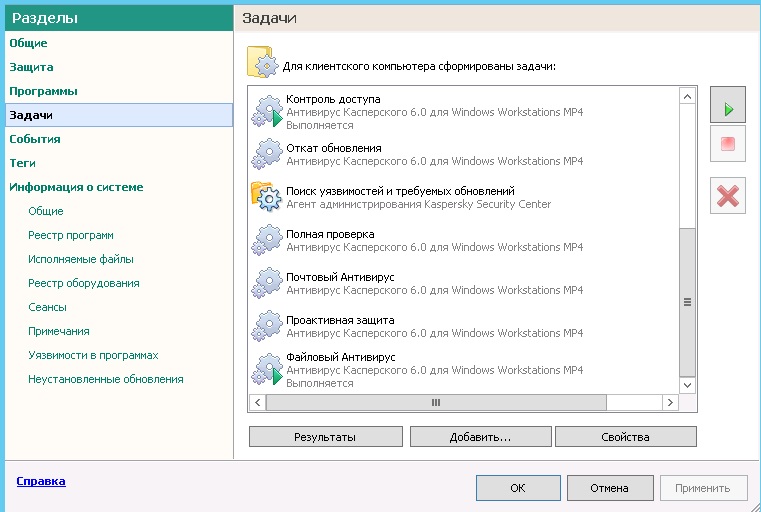Click the Свойства button
Viewport: 761px width, 512px height.
click(x=626, y=437)
